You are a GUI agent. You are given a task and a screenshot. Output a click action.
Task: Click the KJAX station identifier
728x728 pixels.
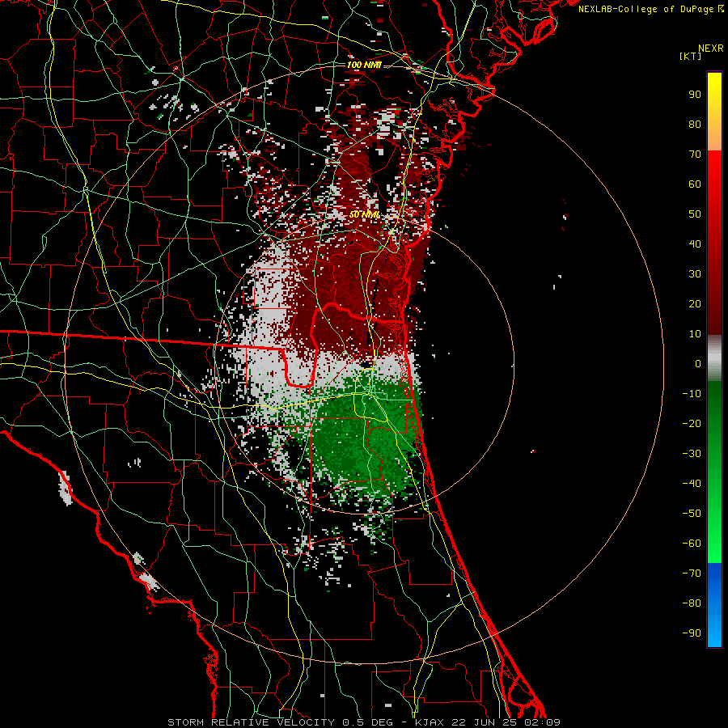pyautogui.click(x=430, y=722)
